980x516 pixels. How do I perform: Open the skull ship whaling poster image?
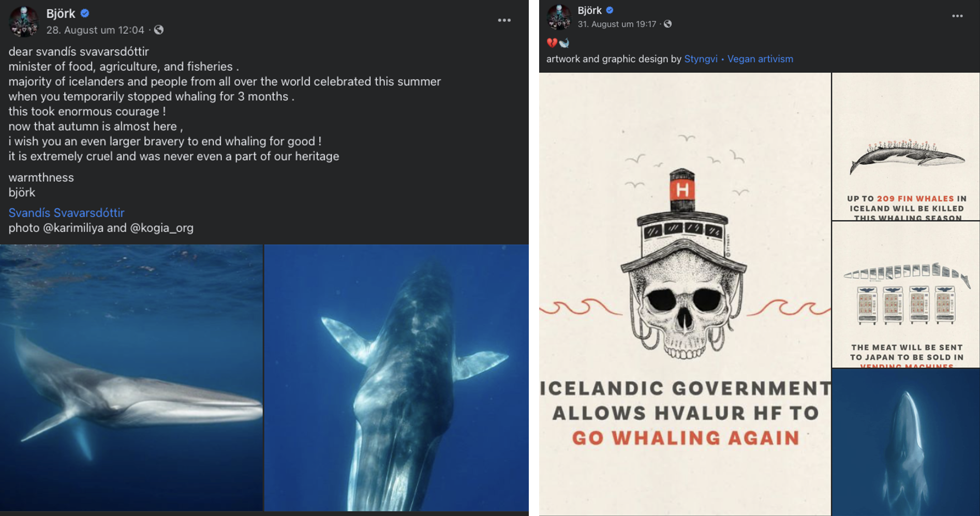(x=685, y=294)
